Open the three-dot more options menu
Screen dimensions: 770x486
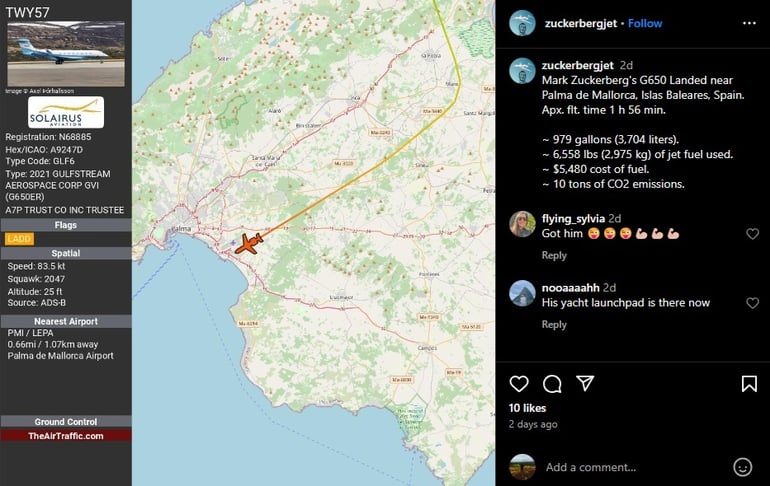pyautogui.click(x=749, y=23)
